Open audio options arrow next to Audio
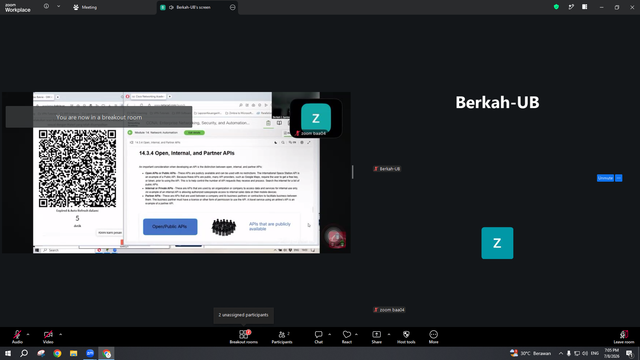 point(28,334)
